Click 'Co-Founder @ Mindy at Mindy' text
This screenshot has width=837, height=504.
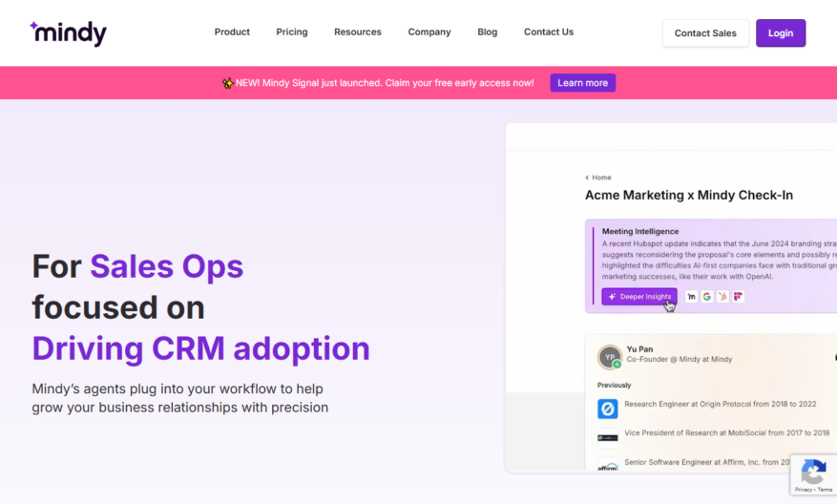[679, 359]
